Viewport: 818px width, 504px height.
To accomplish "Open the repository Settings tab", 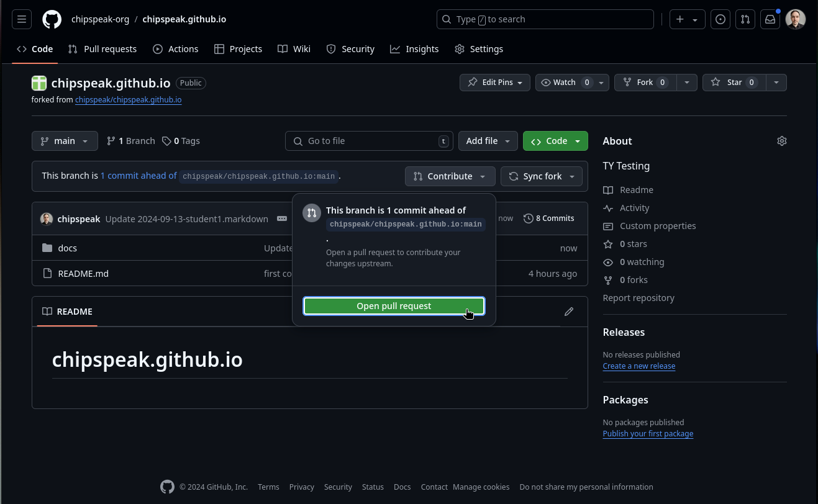I will pos(479,49).
